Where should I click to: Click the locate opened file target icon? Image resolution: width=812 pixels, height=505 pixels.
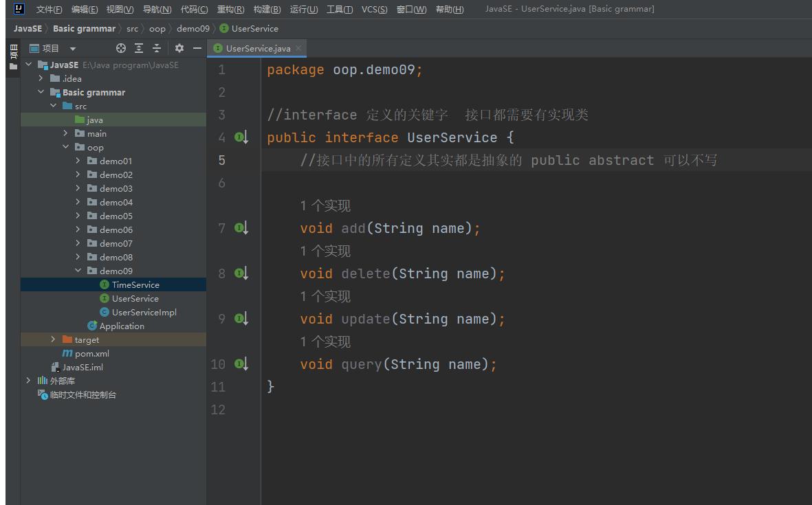(x=121, y=48)
